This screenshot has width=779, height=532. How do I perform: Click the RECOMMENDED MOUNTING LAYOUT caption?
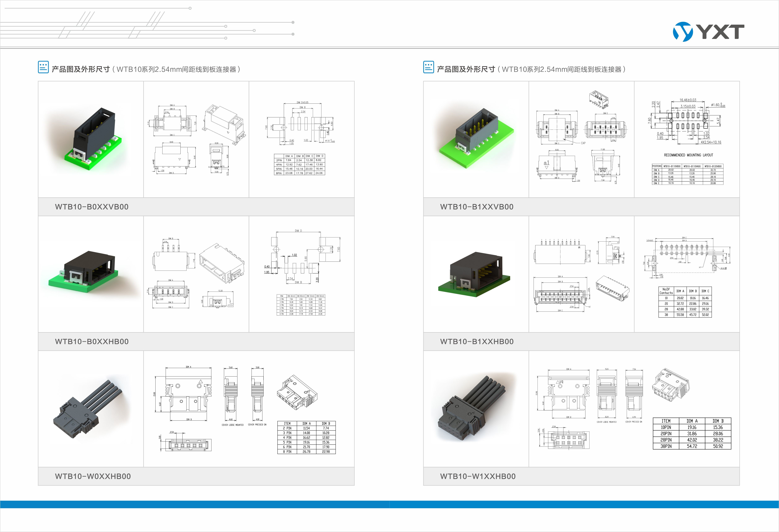click(x=688, y=155)
